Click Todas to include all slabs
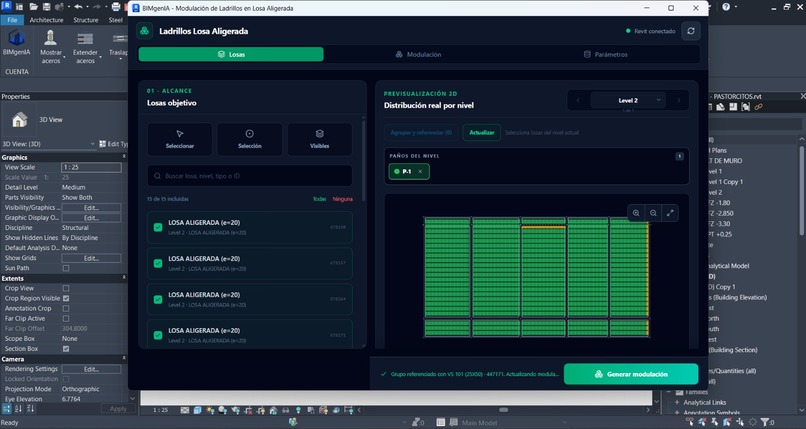This screenshot has width=806, height=429. pyautogui.click(x=319, y=199)
